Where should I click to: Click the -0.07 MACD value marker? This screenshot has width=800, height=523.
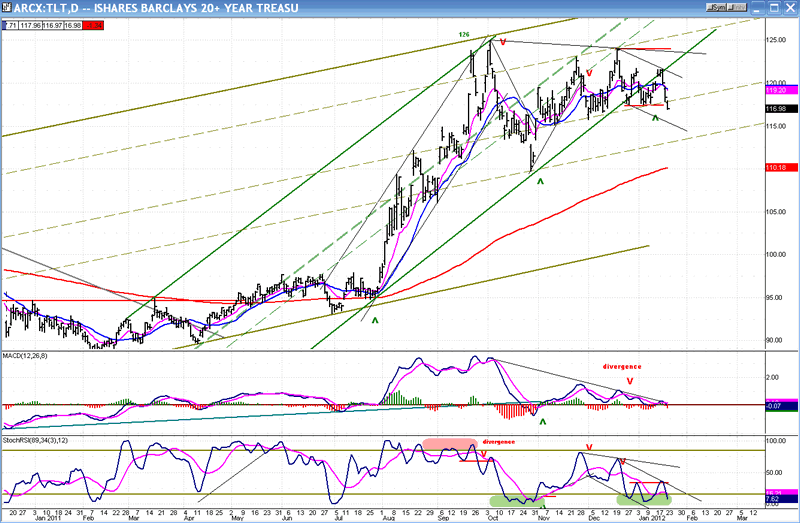tap(782, 406)
